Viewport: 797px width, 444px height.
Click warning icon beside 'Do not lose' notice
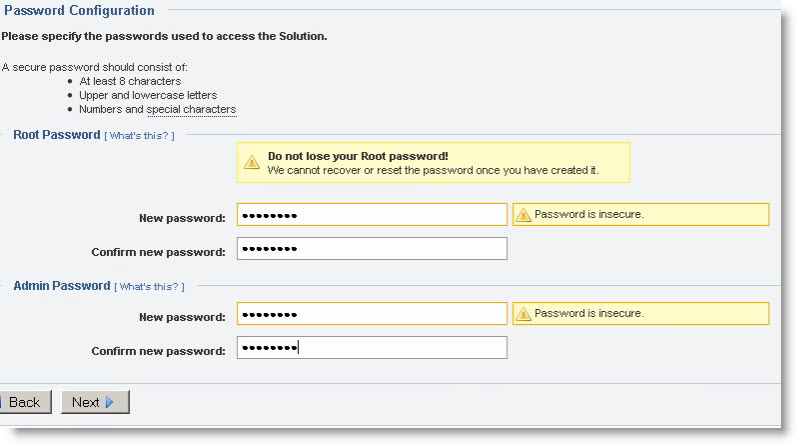tap(252, 162)
